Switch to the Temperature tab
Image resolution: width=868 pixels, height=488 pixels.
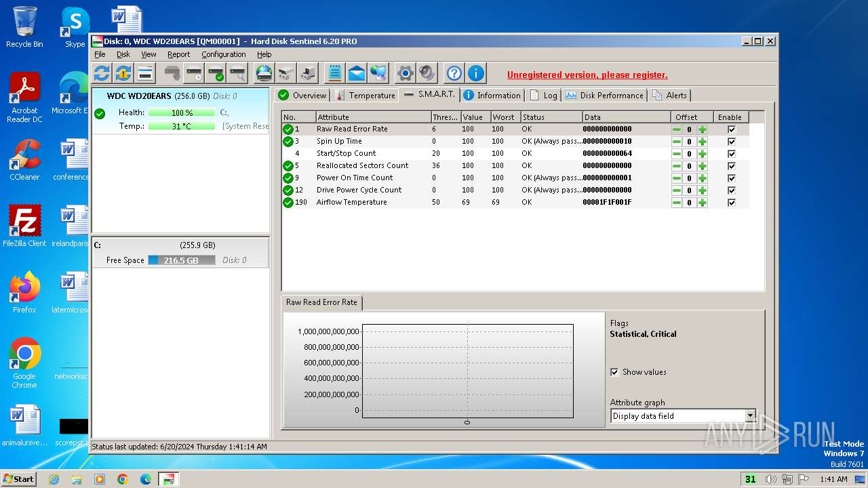point(366,96)
